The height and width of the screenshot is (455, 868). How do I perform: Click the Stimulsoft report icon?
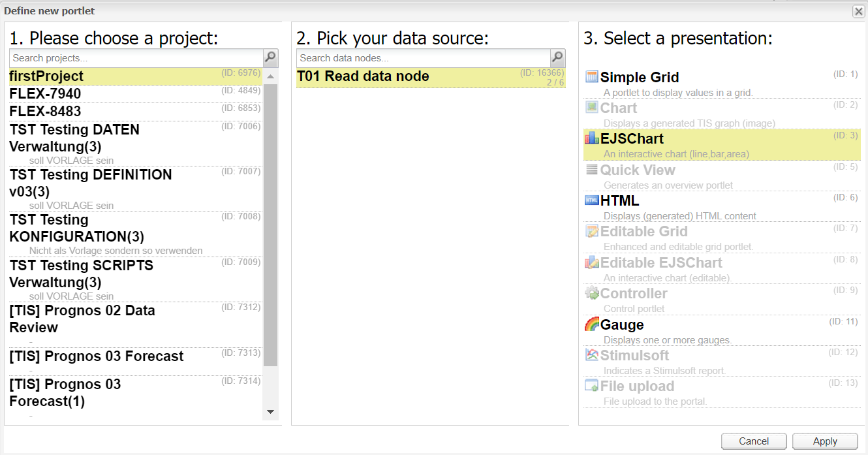(592, 354)
